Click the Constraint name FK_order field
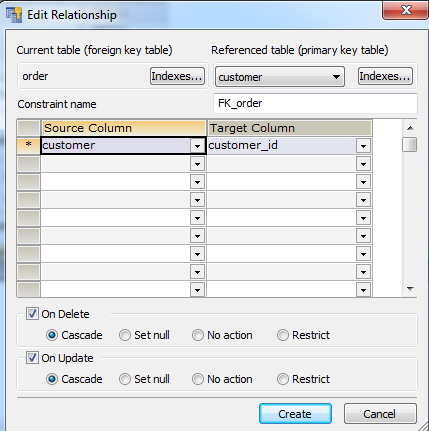This screenshot has height=431, width=429. [315, 103]
